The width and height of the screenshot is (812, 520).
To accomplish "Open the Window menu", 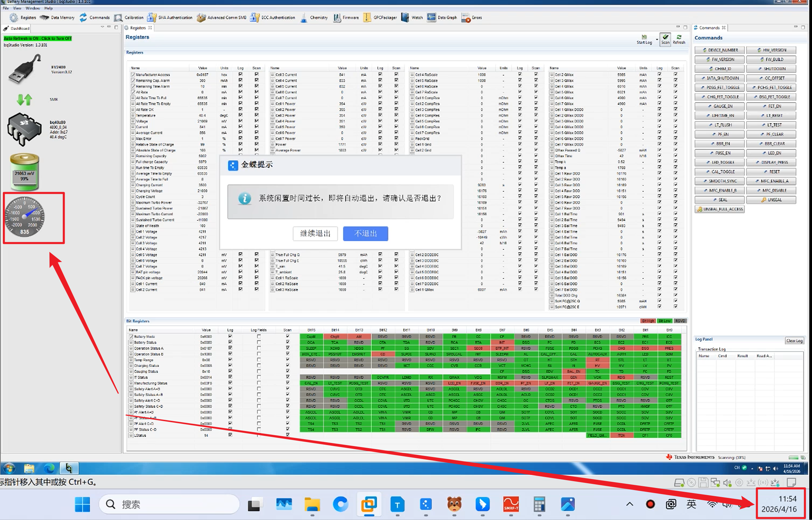I will tap(33, 8).
